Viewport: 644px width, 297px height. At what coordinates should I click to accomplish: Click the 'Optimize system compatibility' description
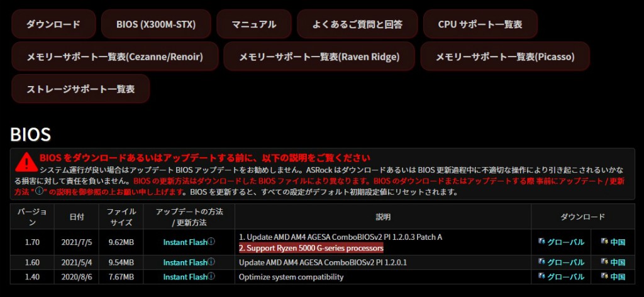[291, 277]
